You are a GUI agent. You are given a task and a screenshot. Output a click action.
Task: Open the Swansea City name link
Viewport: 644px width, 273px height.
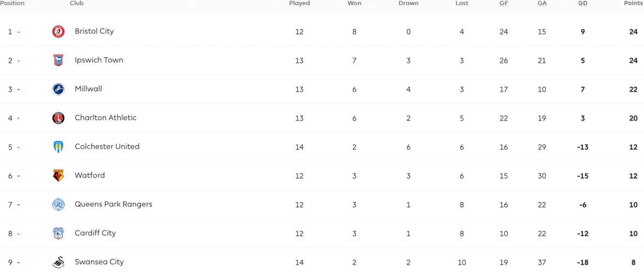(99, 262)
